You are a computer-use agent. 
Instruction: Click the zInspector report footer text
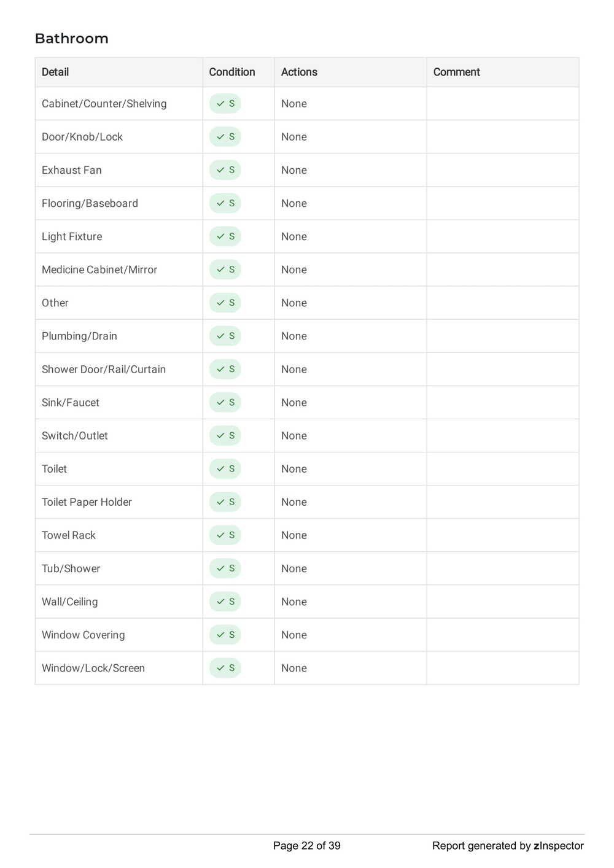[x=508, y=846]
